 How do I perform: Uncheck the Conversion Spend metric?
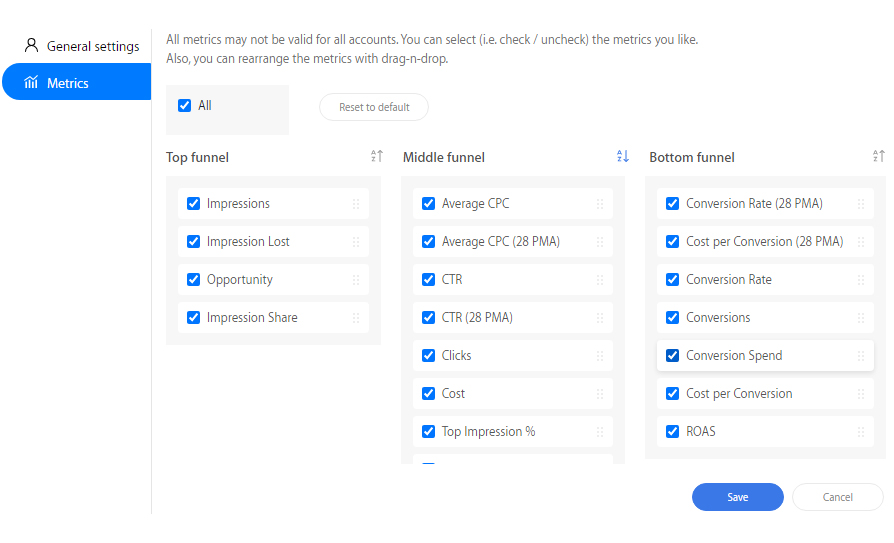pyautogui.click(x=672, y=356)
